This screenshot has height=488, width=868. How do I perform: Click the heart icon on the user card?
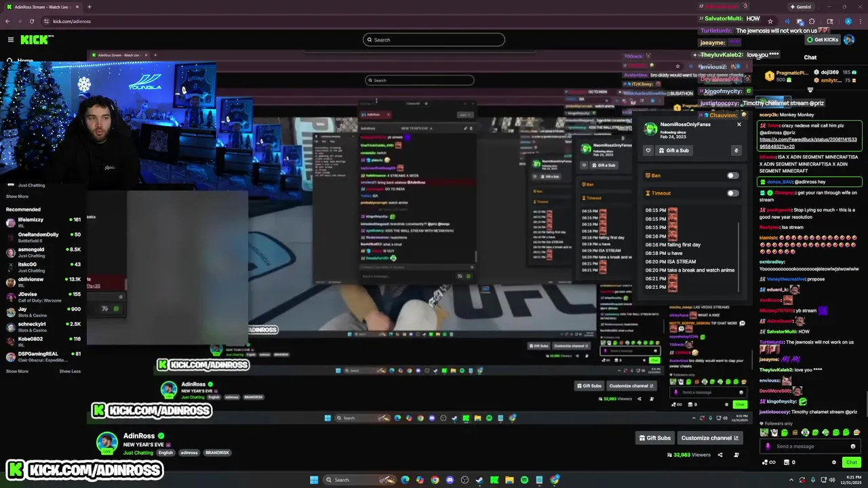(x=648, y=150)
